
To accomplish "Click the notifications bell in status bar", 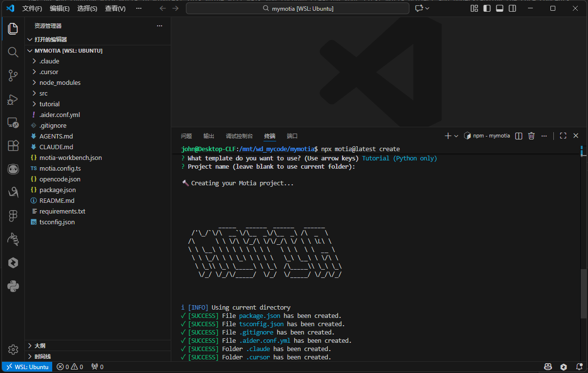I will pyautogui.click(x=579, y=367).
